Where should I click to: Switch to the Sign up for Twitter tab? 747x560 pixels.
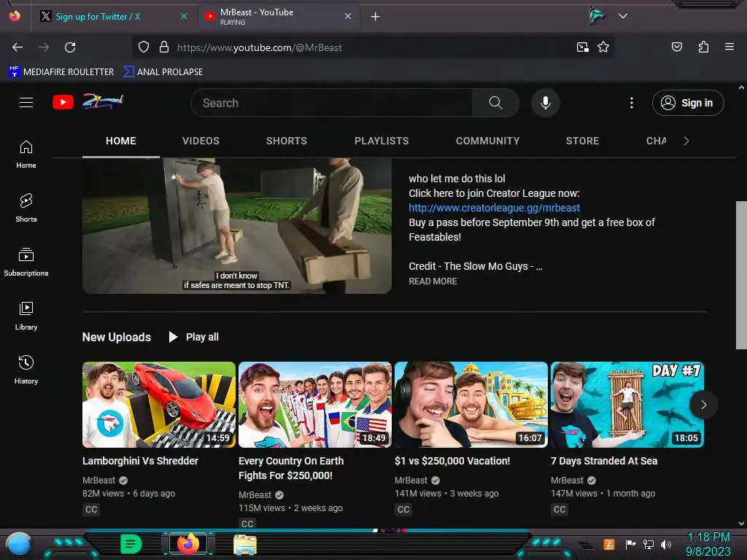click(x=113, y=17)
